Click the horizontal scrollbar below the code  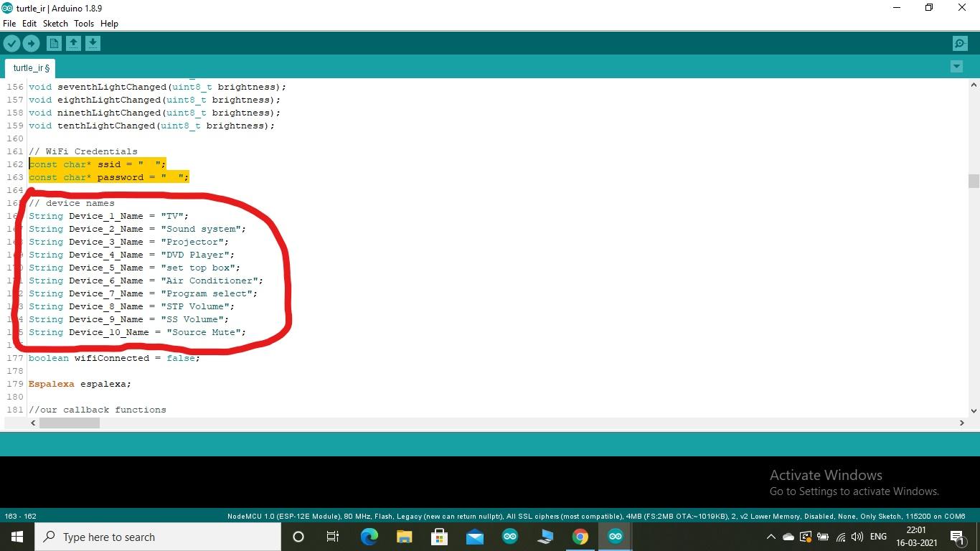point(70,423)
